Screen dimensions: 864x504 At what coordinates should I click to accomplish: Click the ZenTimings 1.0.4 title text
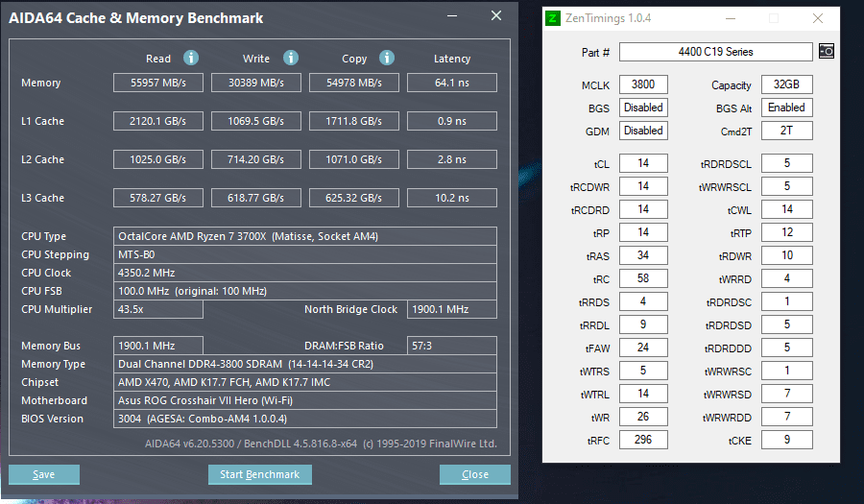pyautogui.click(x=608, y=18)
